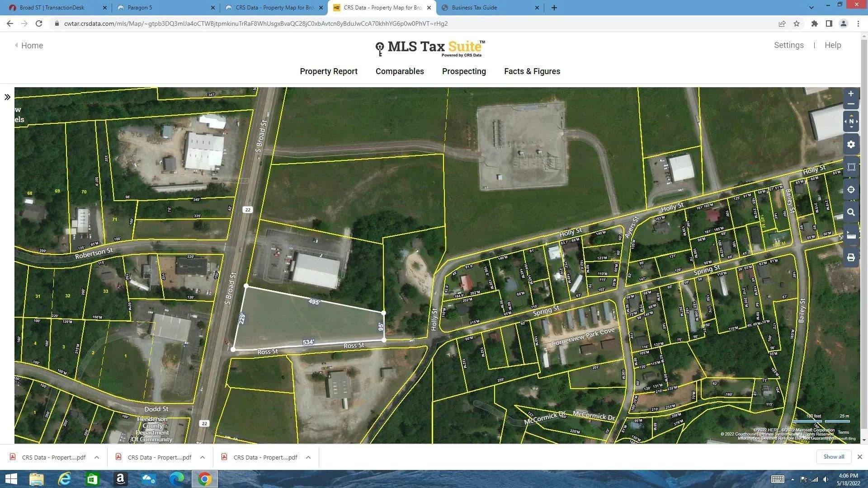Zoom out of the map
This screenshot has height=488, width=868.
tap(850, 104)
